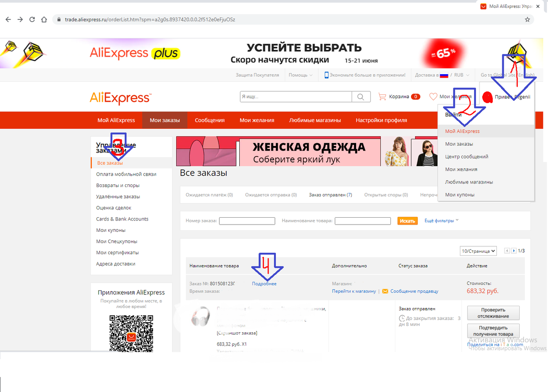Screen dimensions: 548x392
Task: Click the Наименование товара input field
Action: pos(363,221)
